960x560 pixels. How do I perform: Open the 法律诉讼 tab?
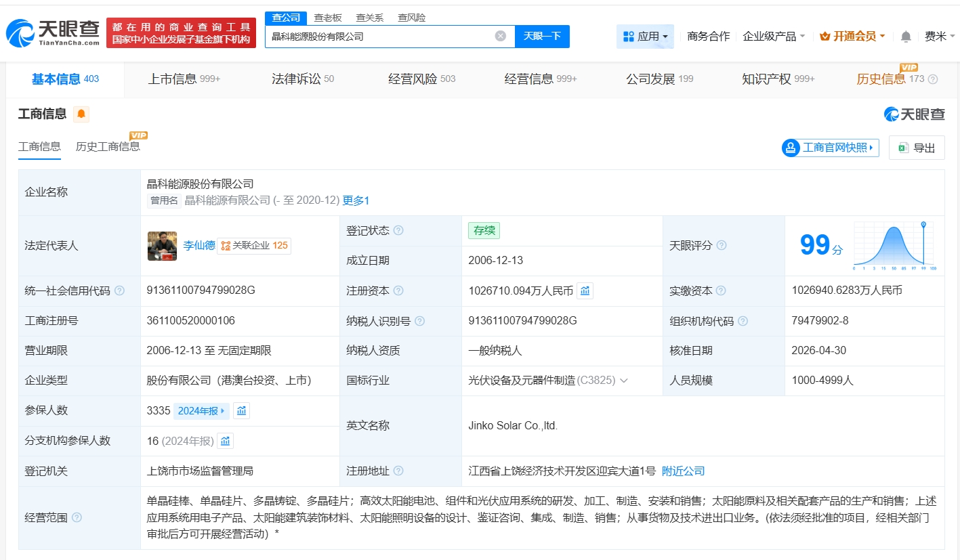tap(303, 79)
